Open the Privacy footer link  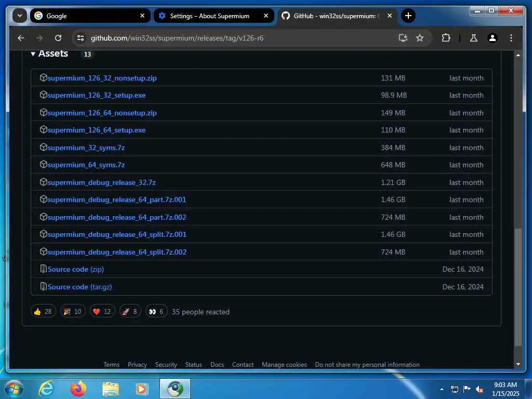coord(137,364)
